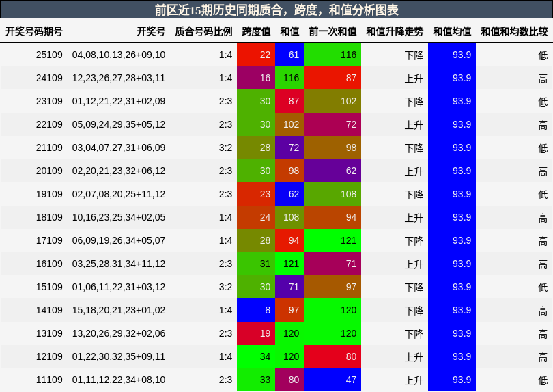The image size is (553, 392).
Task: Click the previous sum value 80
Action: tap(332, 356)
